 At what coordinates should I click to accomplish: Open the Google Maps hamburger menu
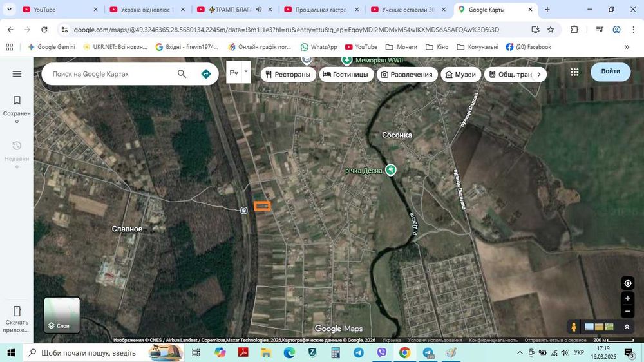pos(17,74)
